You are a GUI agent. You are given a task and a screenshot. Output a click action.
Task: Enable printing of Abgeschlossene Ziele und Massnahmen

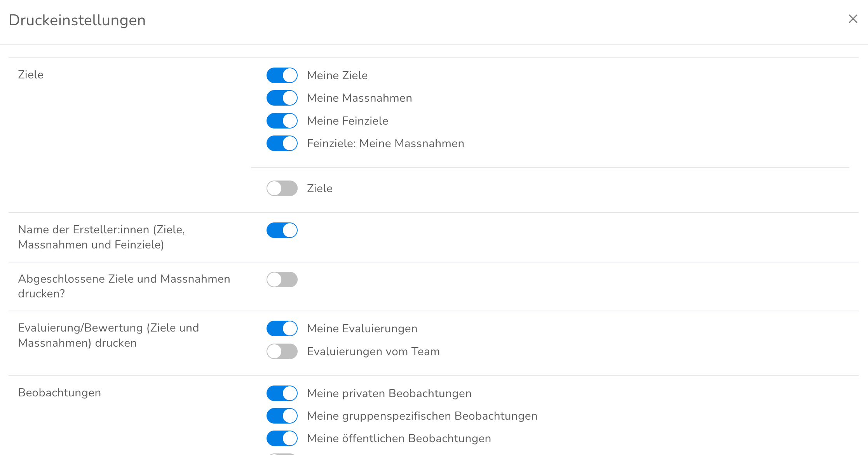(x=282, y=280)
